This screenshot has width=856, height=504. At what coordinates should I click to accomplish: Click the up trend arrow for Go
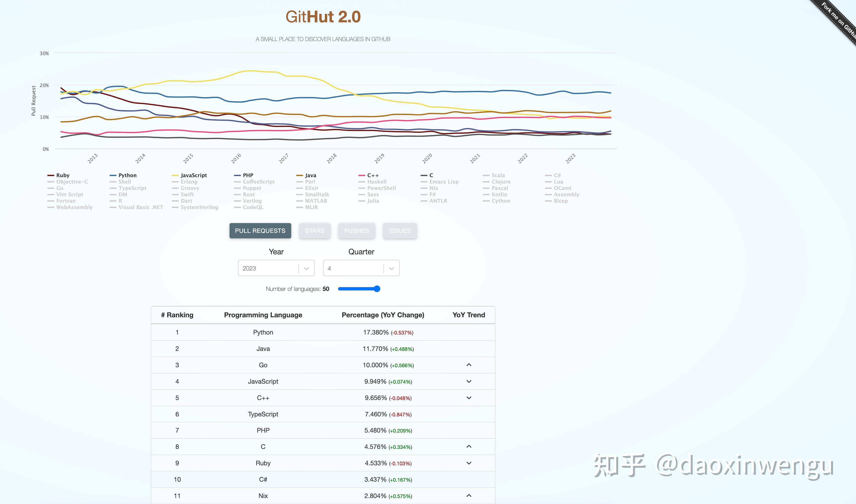469,365
